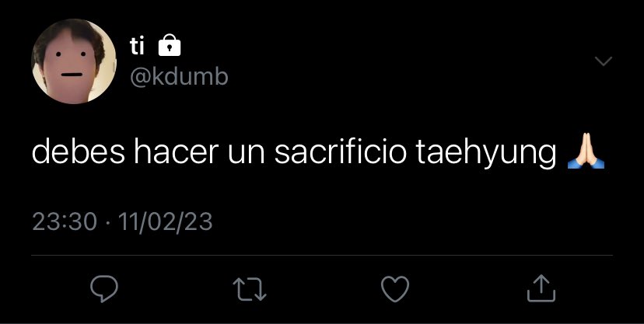Click the word sacrificio in tweet
The image size is (644, 324).
point(340,152)
